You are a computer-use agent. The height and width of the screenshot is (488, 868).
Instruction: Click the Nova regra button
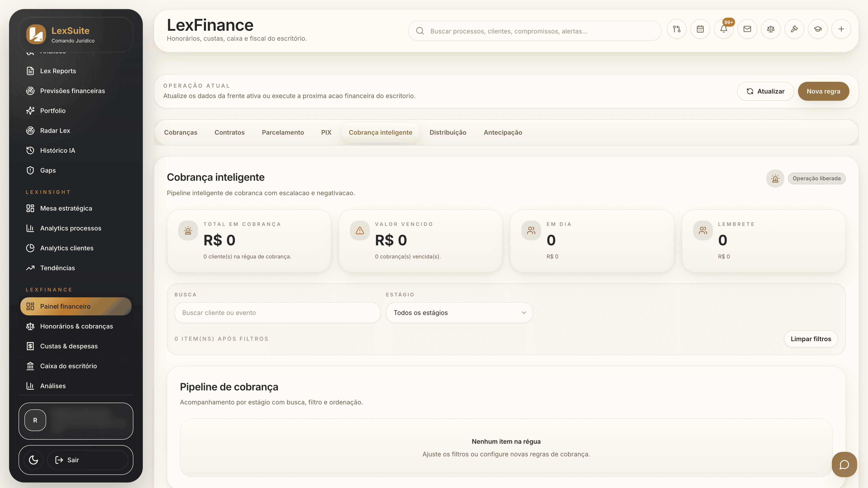click(x=823, y=91)
